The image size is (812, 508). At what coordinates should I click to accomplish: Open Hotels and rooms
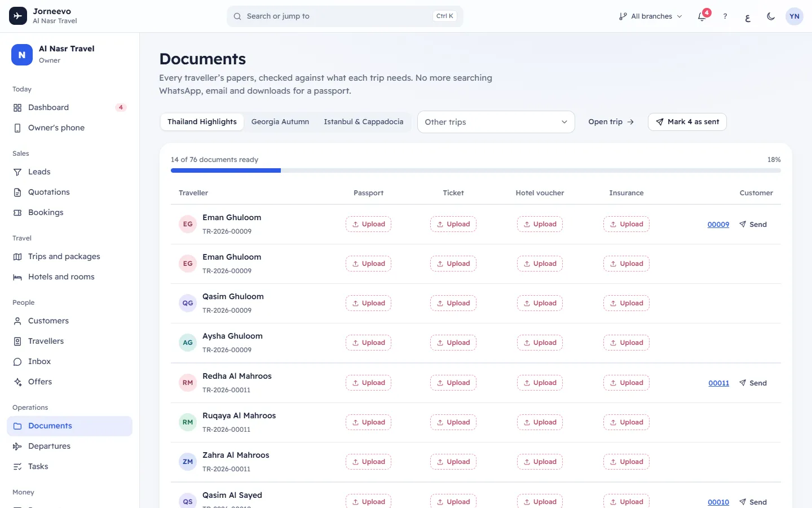pos(69,277)
